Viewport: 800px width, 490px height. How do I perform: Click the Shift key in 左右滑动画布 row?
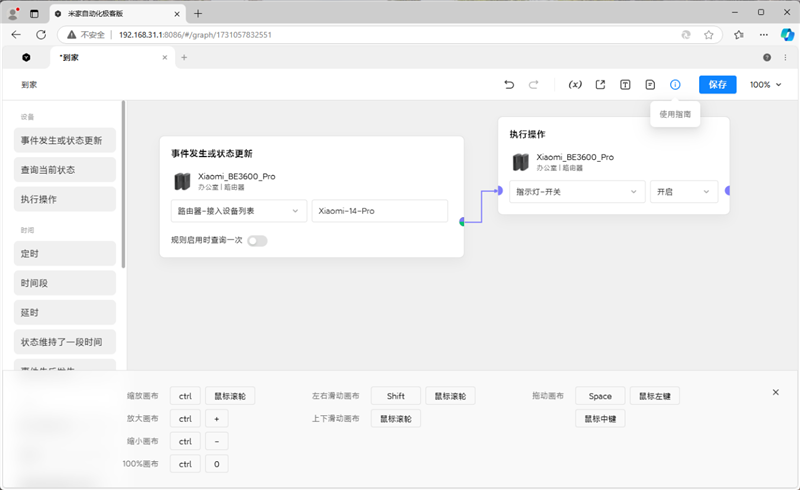[x=395, y=396]
